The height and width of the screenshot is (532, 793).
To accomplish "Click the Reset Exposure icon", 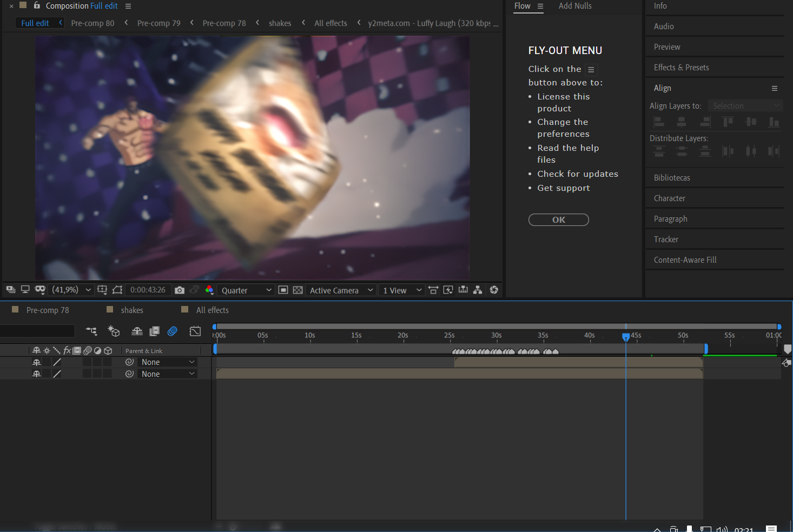I will pos(494,290).
